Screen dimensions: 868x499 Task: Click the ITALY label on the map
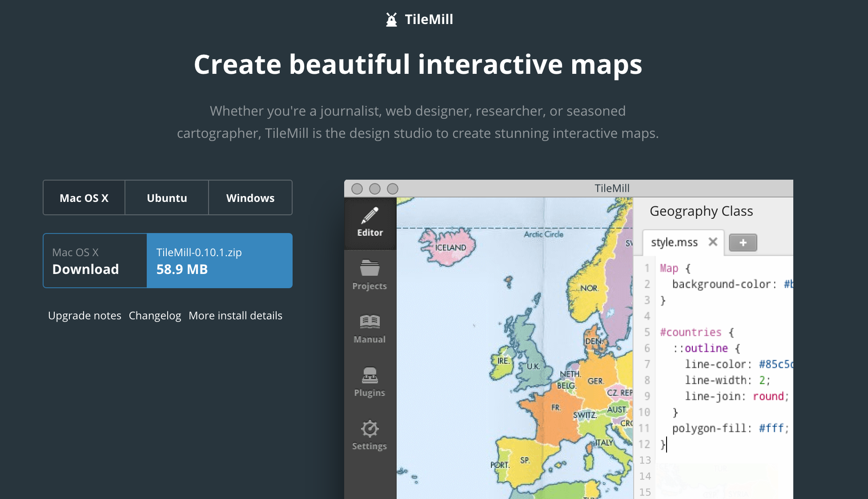[x=604, y=443]
